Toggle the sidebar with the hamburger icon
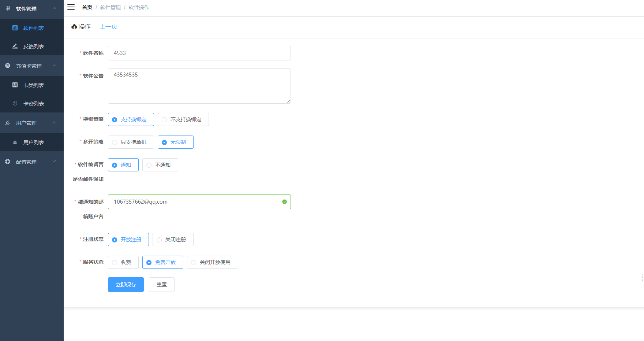Image resolution: width=644 pixels, height=341 pixels. click(71, 7)
